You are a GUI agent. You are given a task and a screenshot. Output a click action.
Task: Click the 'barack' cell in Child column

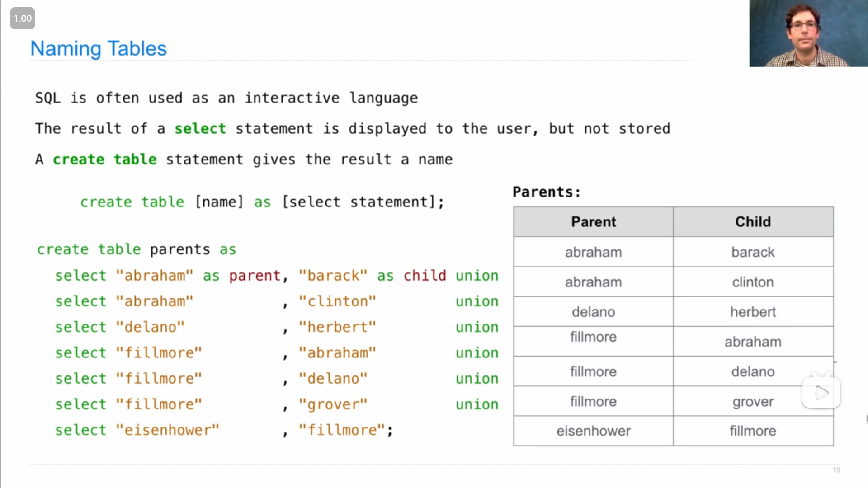pos(753,252)
